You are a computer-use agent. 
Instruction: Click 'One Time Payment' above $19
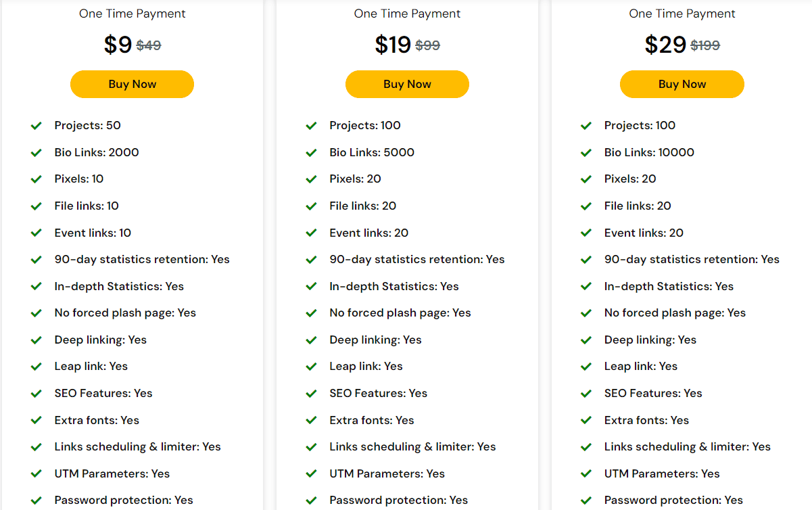coord(407,14)
